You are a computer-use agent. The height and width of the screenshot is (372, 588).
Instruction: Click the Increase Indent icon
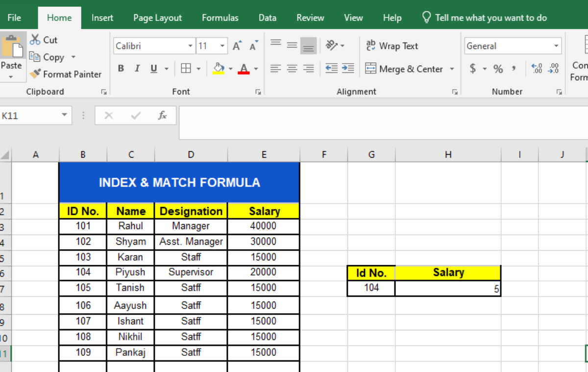348,69
